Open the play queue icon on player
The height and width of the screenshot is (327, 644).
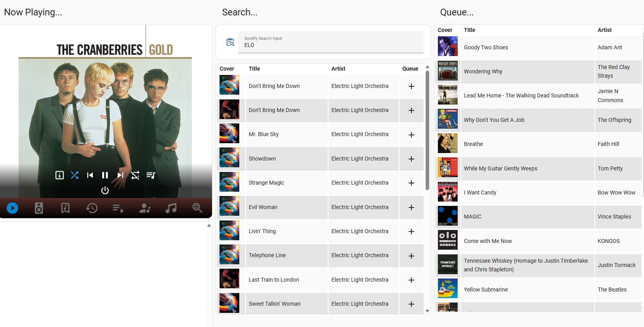click(x=151, y=175)
